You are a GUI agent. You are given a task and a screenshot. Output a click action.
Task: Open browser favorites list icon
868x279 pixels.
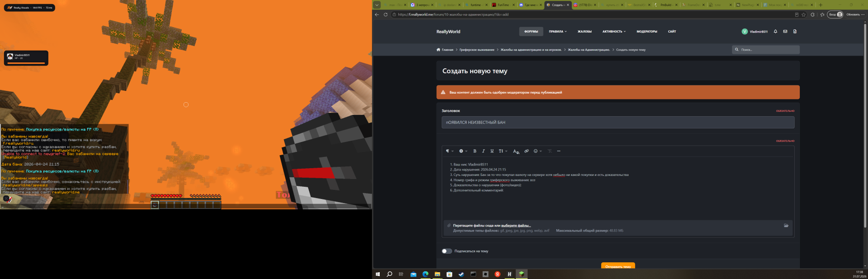click(822, 14)
